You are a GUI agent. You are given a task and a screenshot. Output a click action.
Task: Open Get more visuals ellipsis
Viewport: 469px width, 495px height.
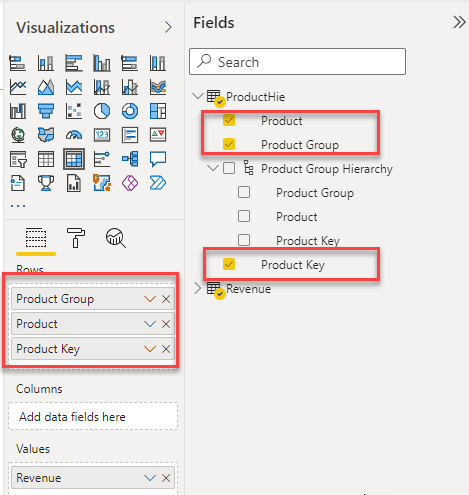click(18, 206)
